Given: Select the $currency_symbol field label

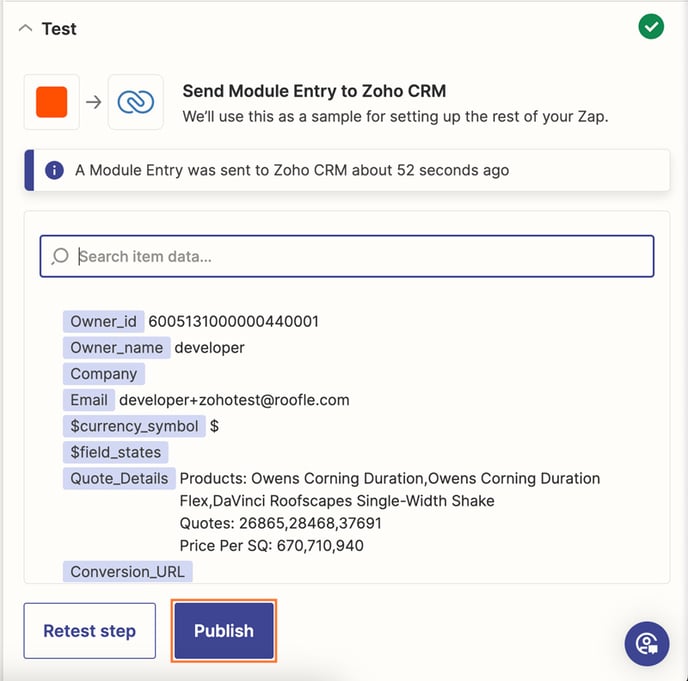Looking at the screenshot, I should tap(134, 426).
